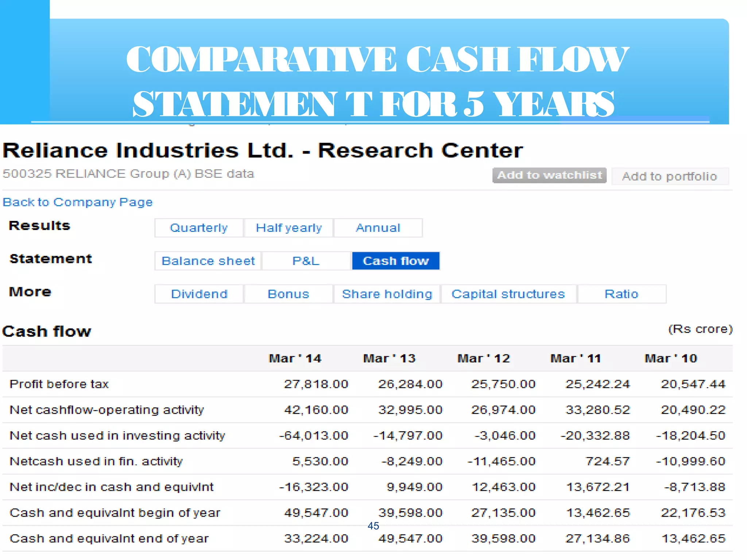Screen dimensions: 747x560
Task: Click the value -18,204.50
Action: (691, 435)
